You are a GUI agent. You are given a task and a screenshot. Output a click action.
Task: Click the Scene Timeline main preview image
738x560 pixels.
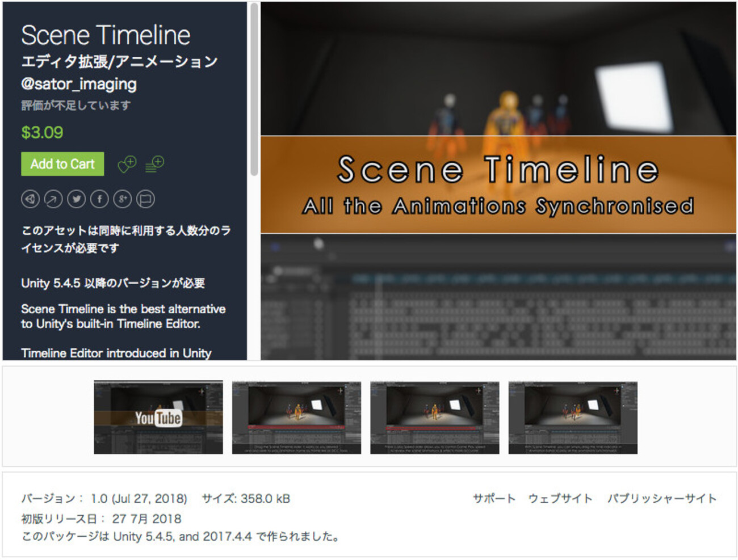[x=498, y=181]
